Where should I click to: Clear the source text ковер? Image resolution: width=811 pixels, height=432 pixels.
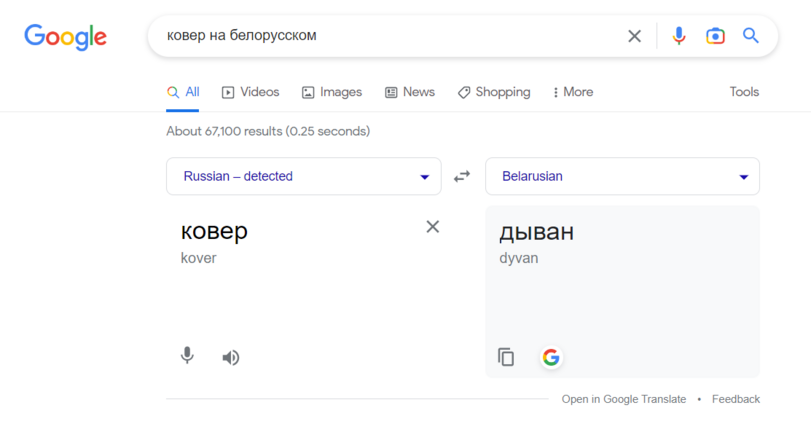[x=433, y=227]
